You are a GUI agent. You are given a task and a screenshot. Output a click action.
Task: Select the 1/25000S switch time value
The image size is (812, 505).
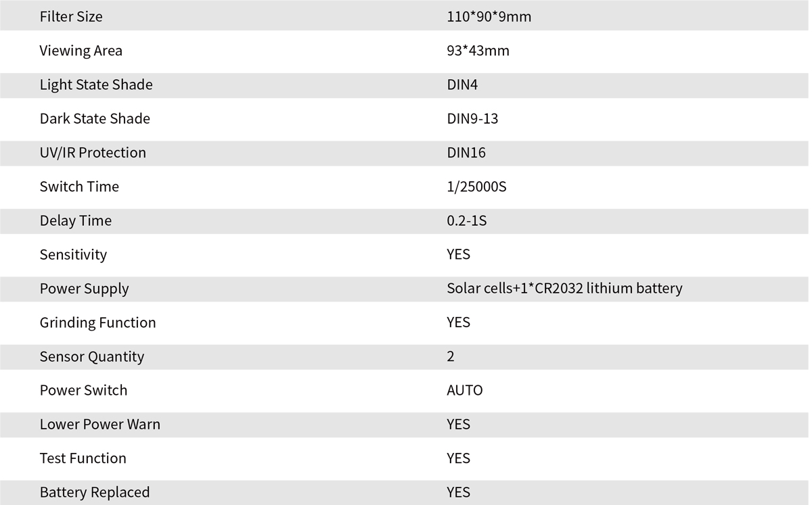(476, 187)
